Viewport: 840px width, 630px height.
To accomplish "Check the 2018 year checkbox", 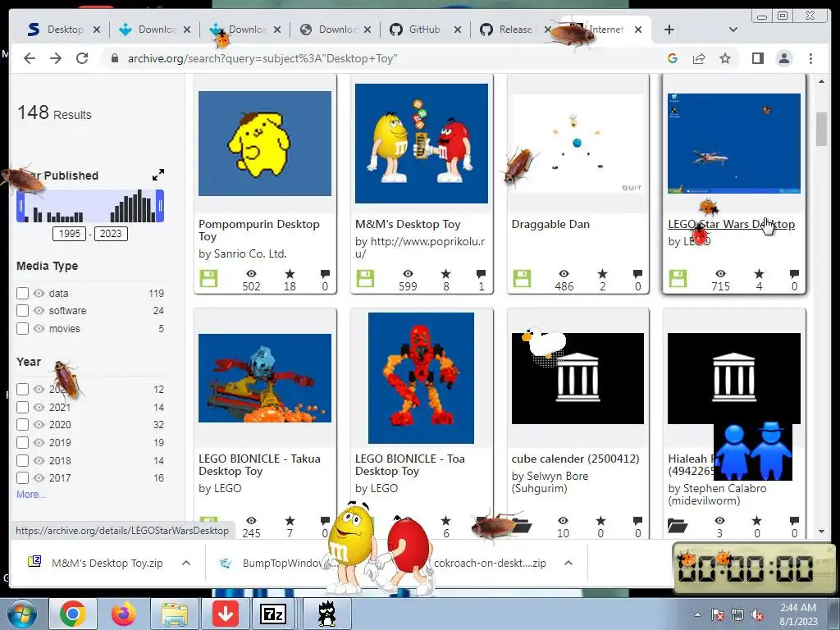I will point(22,460).
